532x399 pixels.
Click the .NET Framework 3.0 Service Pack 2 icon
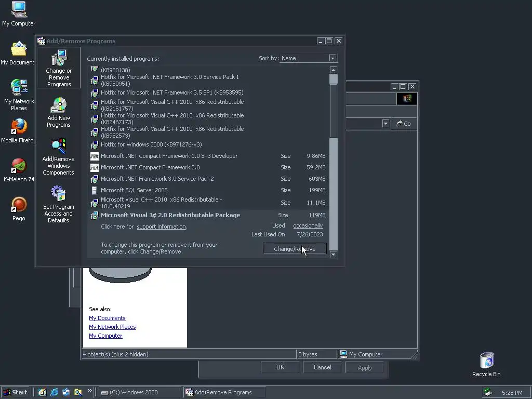tap(95, 179)
